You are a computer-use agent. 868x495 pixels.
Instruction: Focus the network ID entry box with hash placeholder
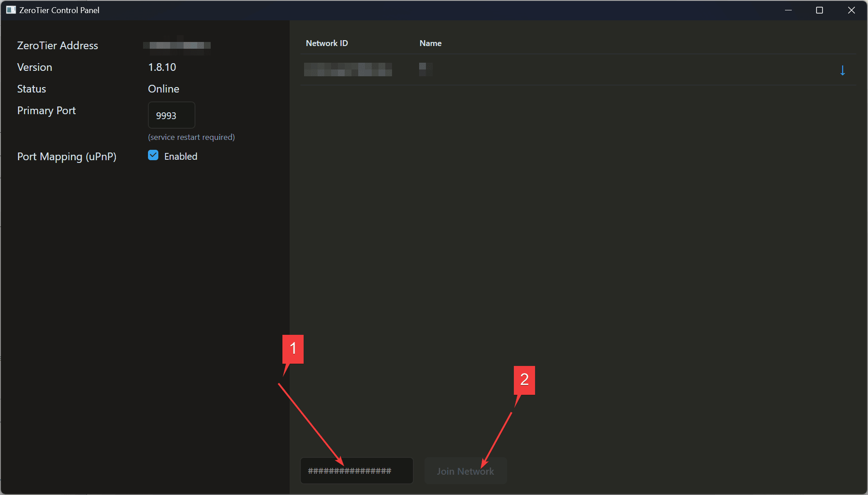pos(356,471)
